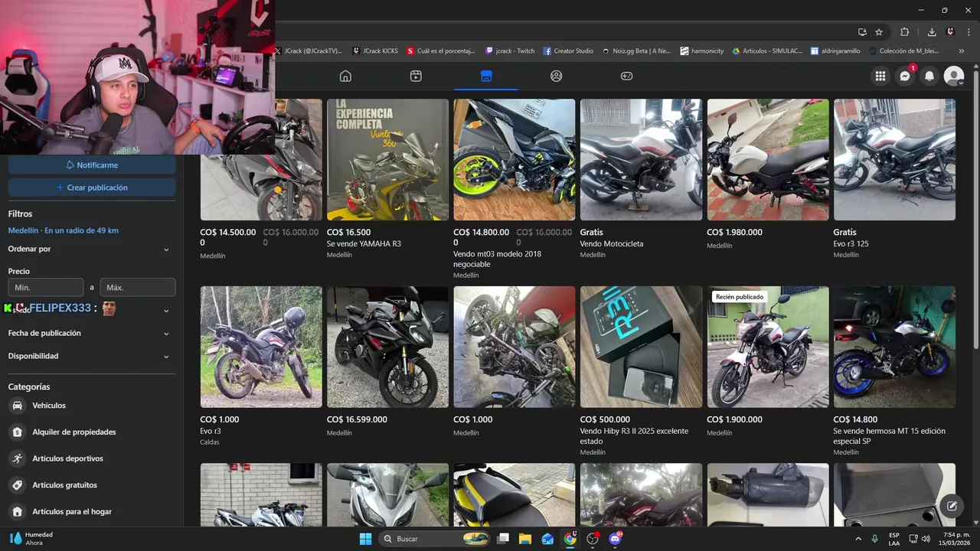
Task: Click the install app icon in address bar
Action: pos(862,32)
